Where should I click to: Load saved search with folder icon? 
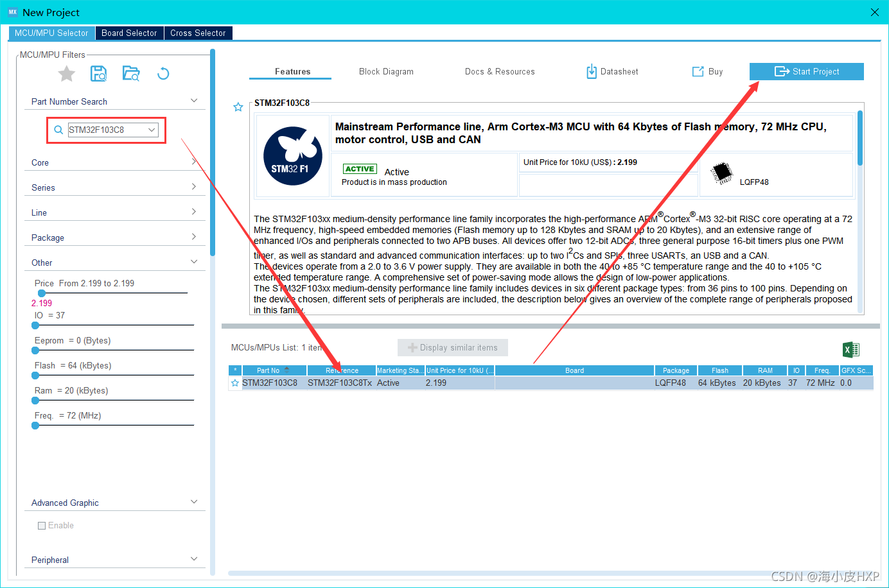[x=131, y=74]
